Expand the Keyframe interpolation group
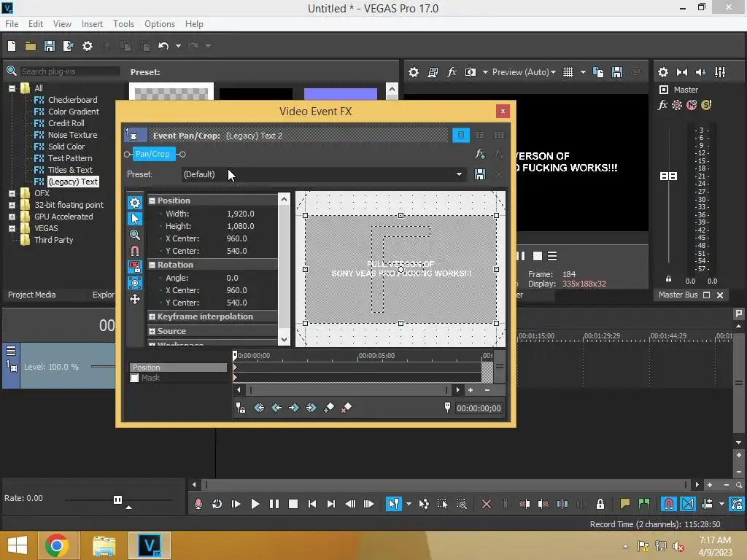This screenshot has width=747, height=560. click(152, 316)
